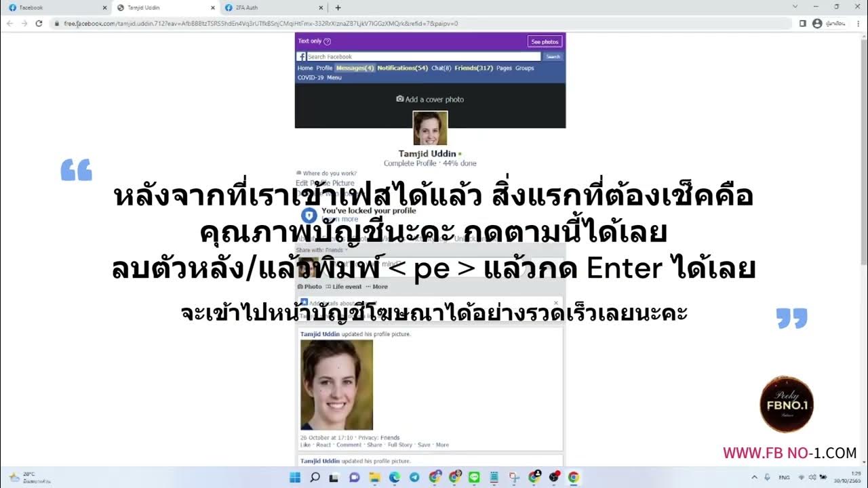The width and height of the screenshot is (868, 488).
Task: Open Messages(4) link
Action: click(x=355, y=68)
